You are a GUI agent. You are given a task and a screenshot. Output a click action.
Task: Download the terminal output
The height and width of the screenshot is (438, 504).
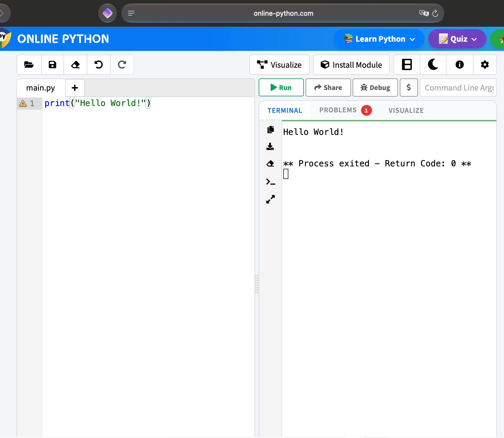[x=270, y=146]
